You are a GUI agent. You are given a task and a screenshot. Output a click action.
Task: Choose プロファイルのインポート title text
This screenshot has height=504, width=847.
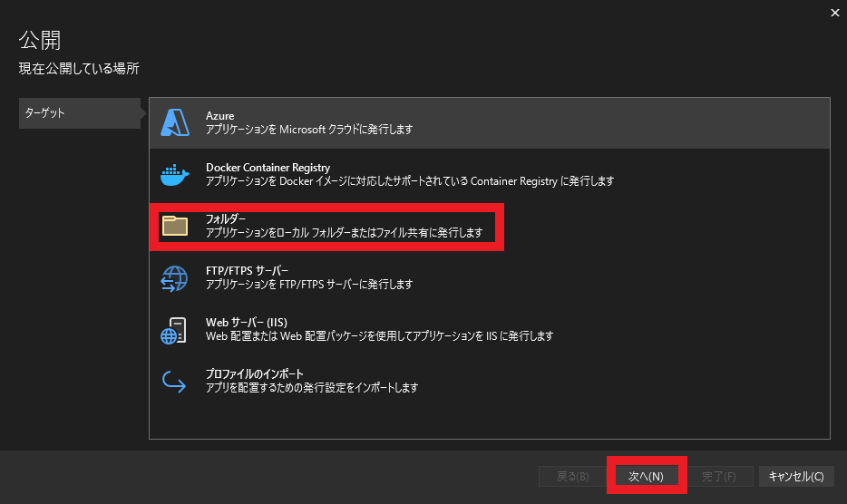255,373
